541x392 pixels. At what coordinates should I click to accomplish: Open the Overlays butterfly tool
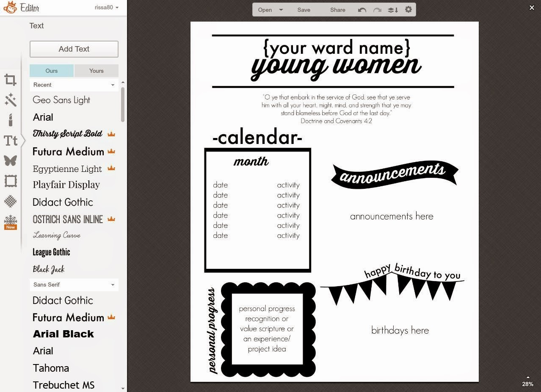point(11,160)
